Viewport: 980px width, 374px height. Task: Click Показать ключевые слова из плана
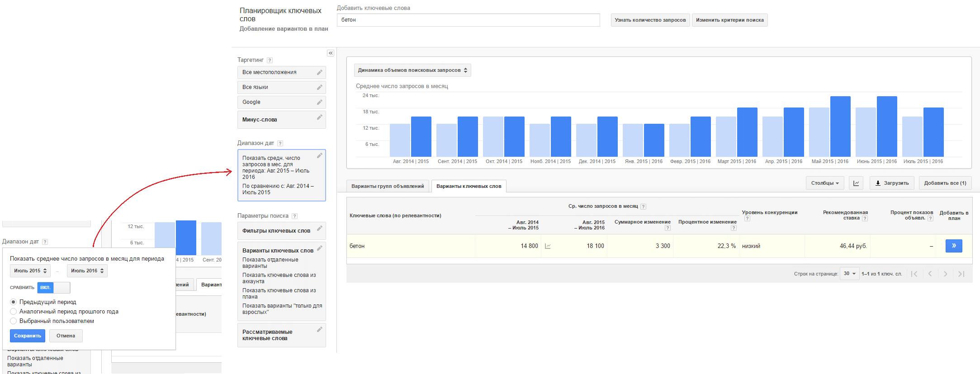(x=279, y=294)
